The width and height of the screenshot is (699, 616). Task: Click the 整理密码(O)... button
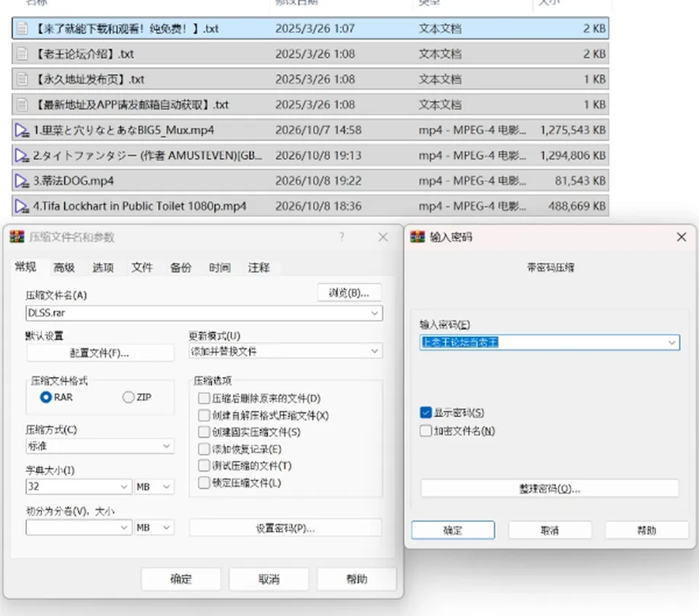coord(550,489)
